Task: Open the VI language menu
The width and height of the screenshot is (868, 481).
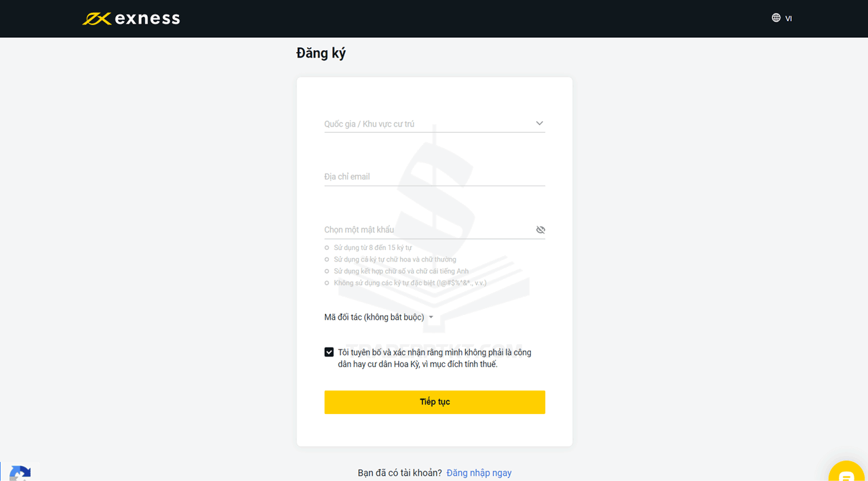Action: [x=789, y=19]
